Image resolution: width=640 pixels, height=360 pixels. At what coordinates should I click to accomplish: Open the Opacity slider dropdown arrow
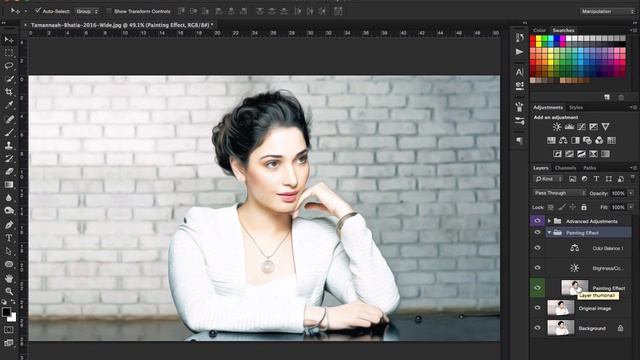(631, 193)
